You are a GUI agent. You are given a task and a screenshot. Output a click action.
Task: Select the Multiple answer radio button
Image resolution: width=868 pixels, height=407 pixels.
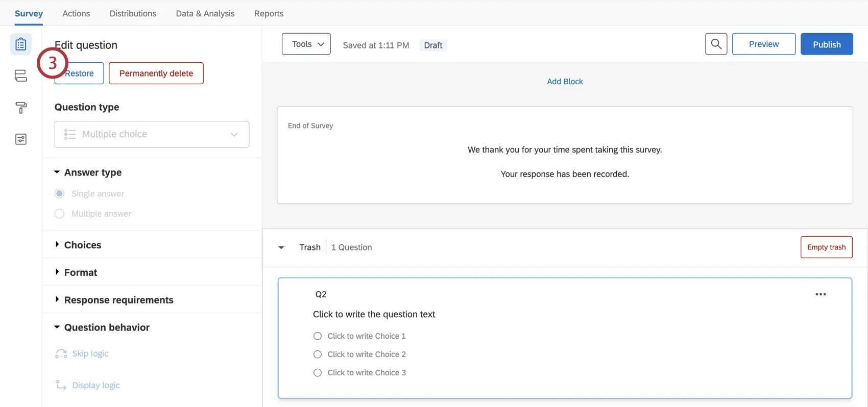(x=60, y=214)
